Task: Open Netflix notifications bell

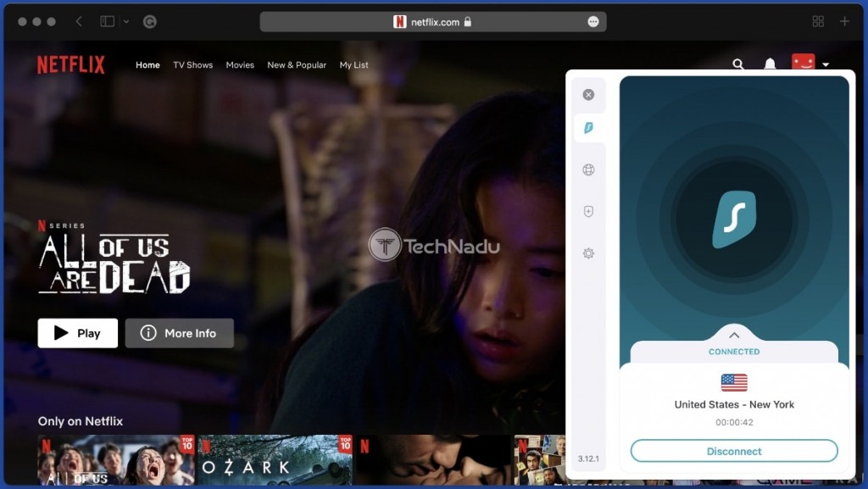Action: point(770,64)
